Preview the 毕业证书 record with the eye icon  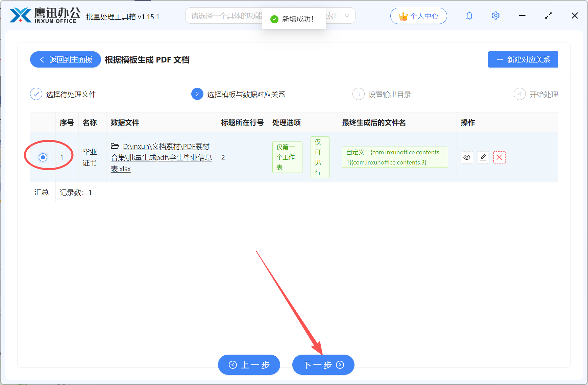pyautogui.click(x=467, y=157)
